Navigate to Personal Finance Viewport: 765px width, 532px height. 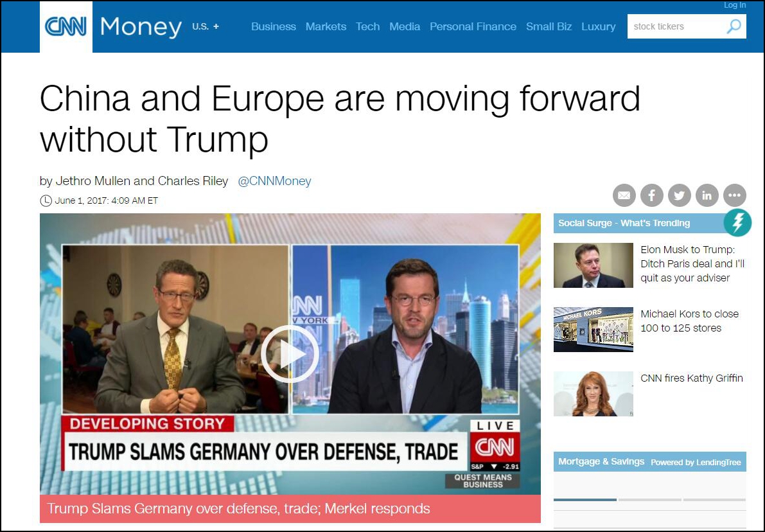[473, 26]
